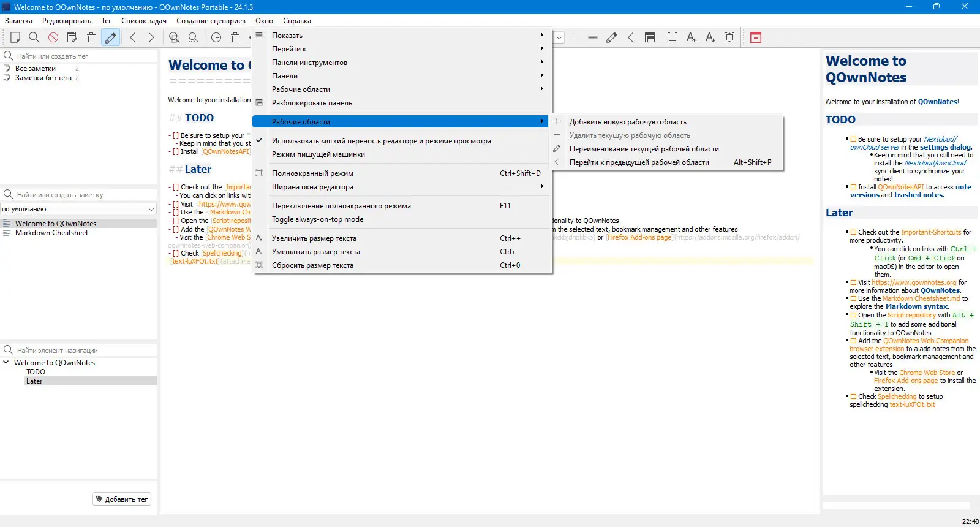Click the toolbar pencil icon to rename workspace
Image resolution: width=980 pixels, height=527 pixels.
pos(611,37)
